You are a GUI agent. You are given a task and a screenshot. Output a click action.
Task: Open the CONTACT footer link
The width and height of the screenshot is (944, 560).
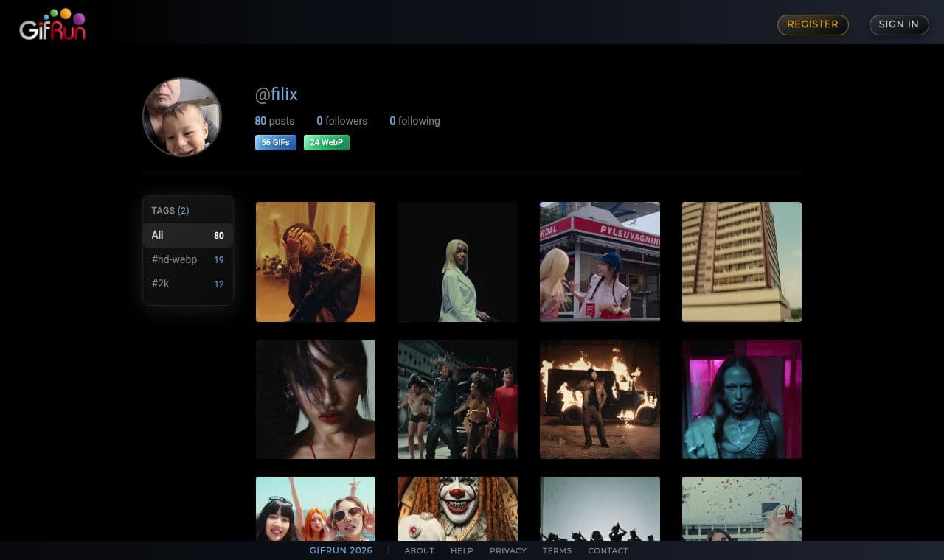pos(608,550)
